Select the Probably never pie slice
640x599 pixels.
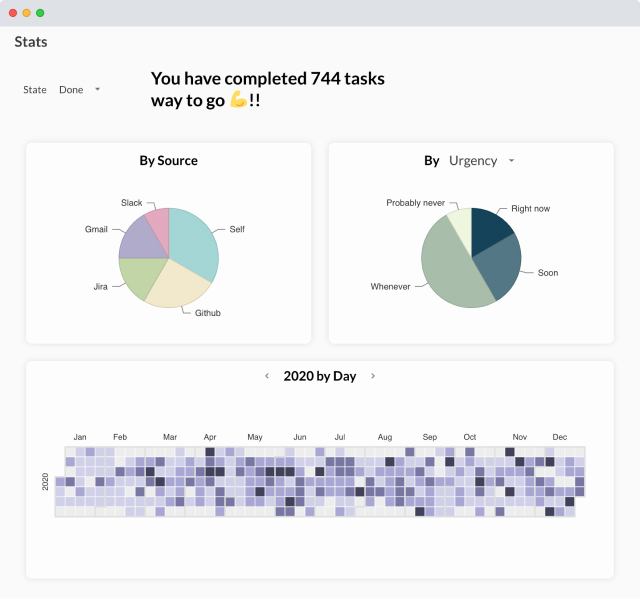click(x=460, y=220)
